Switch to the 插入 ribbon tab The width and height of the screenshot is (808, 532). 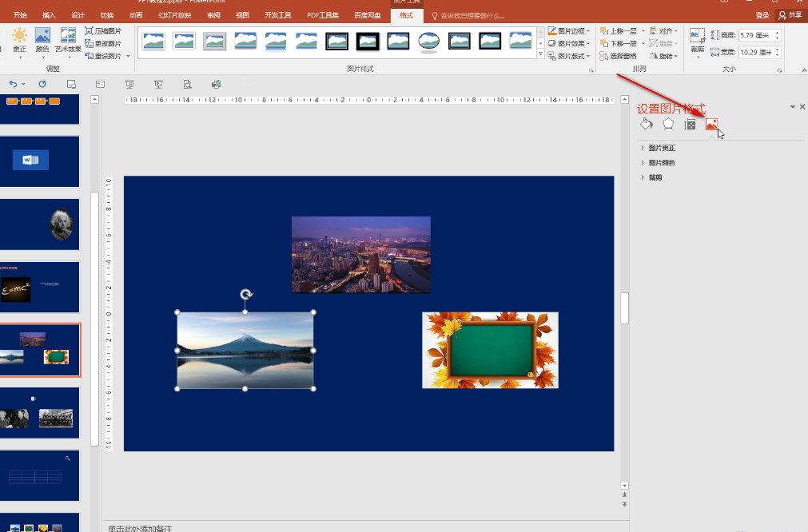pos(49,15)
